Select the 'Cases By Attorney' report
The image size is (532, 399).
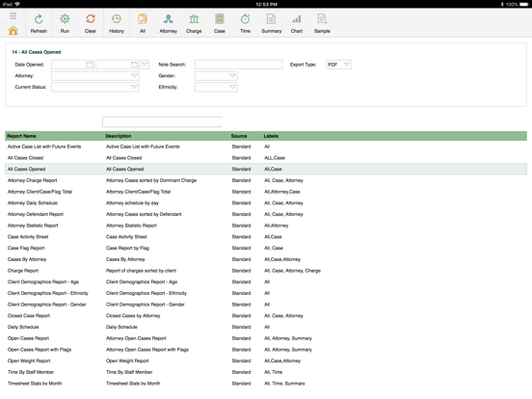(266, 259)
